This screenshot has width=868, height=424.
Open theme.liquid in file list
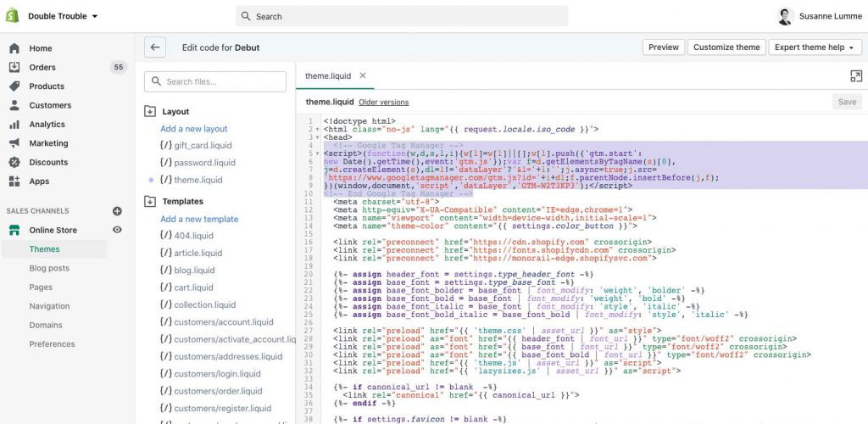[x=191, y=180]
